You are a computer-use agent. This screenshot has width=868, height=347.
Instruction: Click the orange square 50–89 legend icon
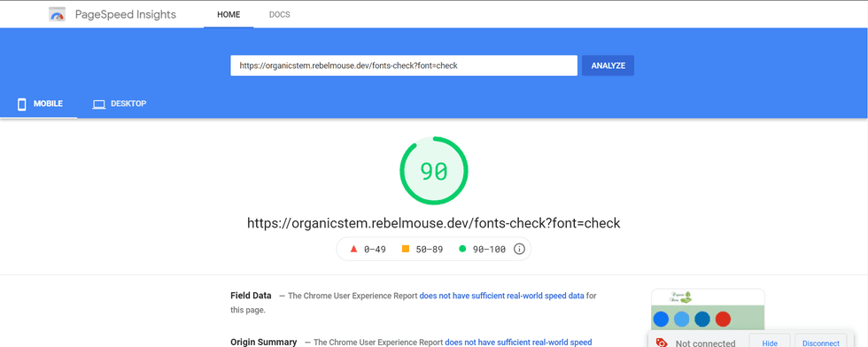[x=406, y=249]
